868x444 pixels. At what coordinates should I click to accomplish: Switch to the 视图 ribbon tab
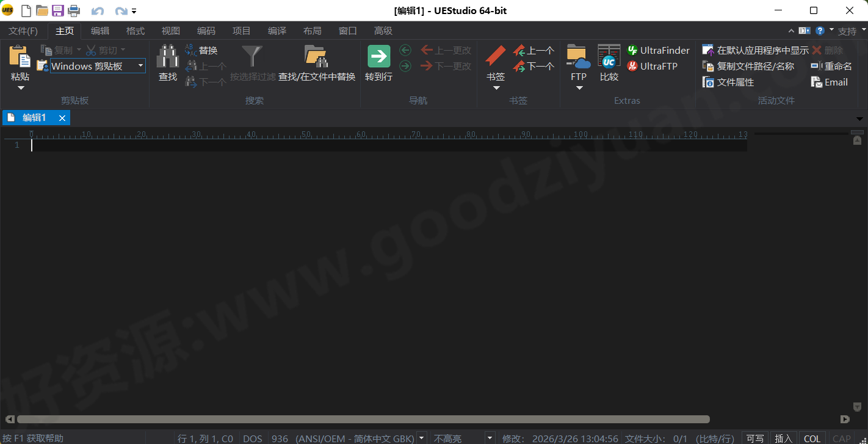tap(170, 31)
